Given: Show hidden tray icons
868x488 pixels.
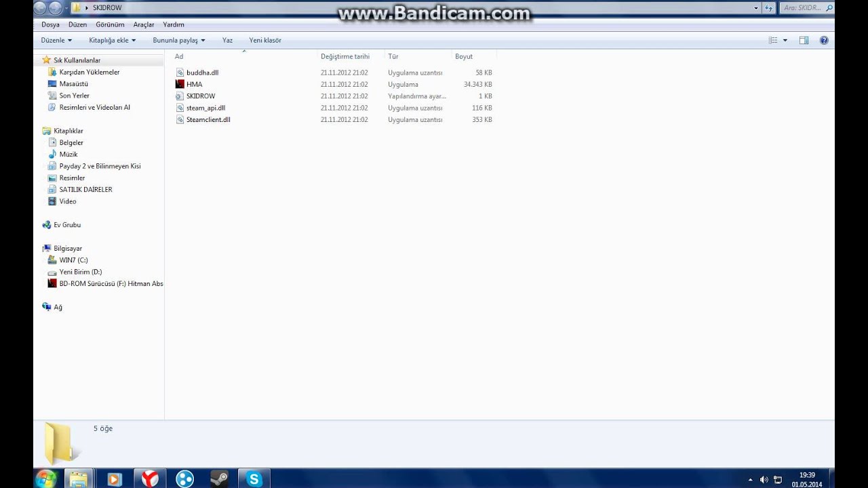Looking at the screenshot, I should [750, 480].
